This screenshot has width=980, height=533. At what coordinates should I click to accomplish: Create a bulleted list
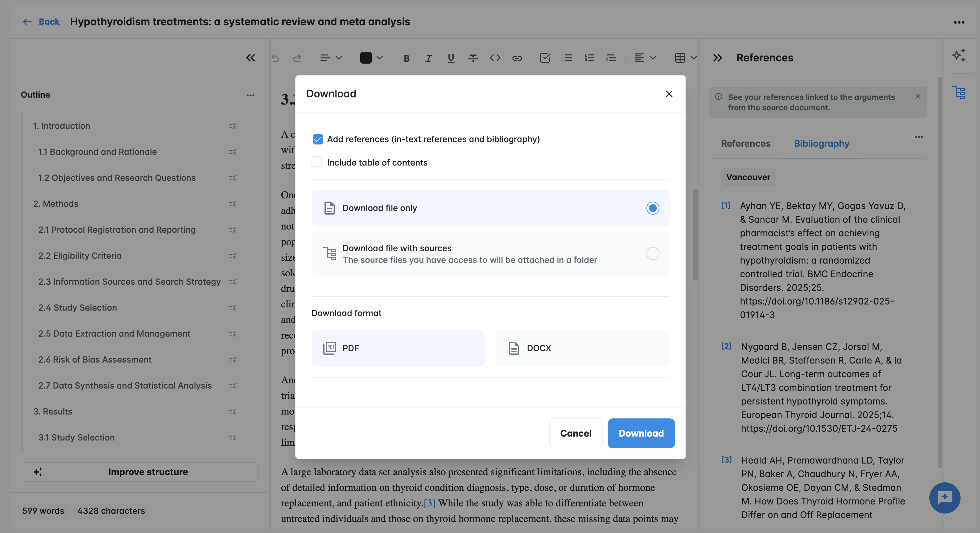click(567, 58)
